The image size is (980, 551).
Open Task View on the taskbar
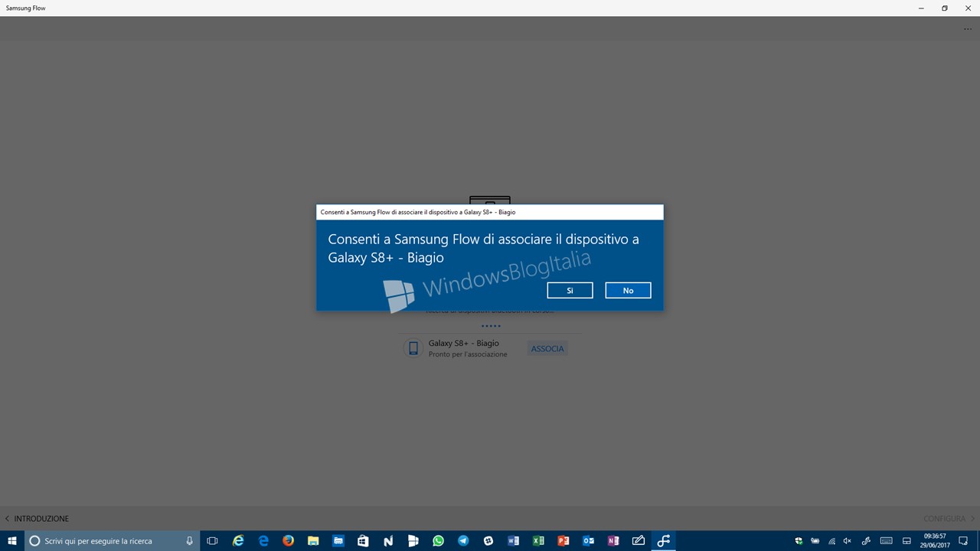point(213,541)
